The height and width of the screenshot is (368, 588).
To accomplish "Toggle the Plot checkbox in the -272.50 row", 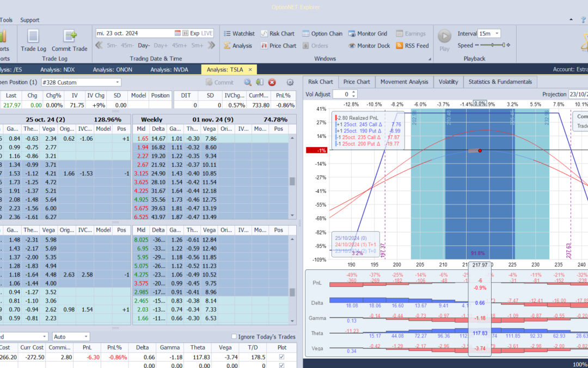I will pyautogui.click(x=281, y=357).
